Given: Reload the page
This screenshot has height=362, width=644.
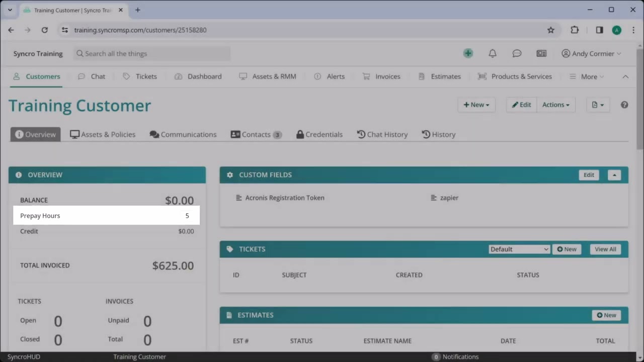Looking at the screenshot, I should [44, 30].
